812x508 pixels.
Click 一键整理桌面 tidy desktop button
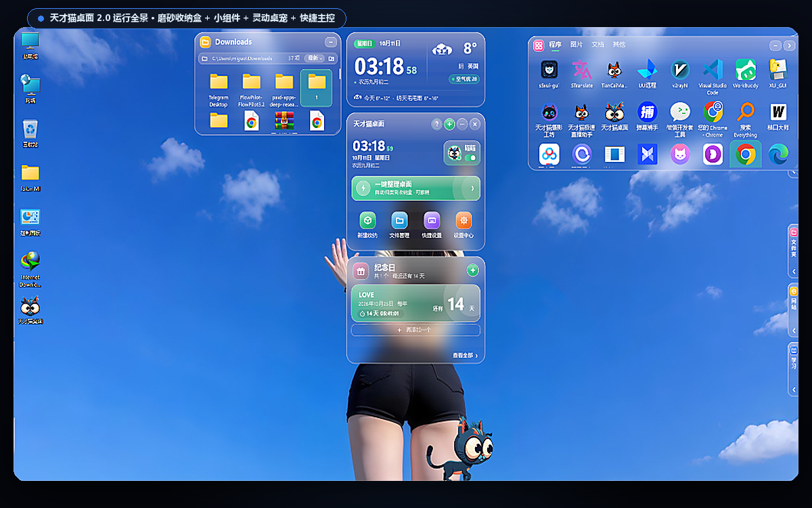[416, 188]
